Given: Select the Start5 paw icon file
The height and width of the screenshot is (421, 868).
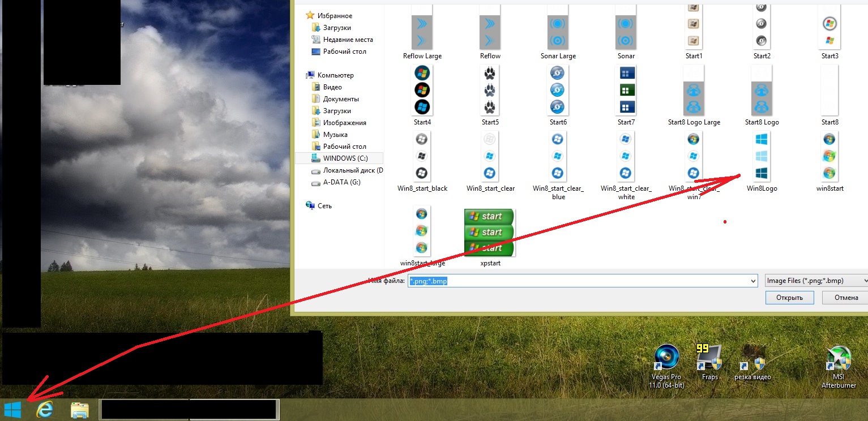Looking at the screenshot, I should [490, 95].
